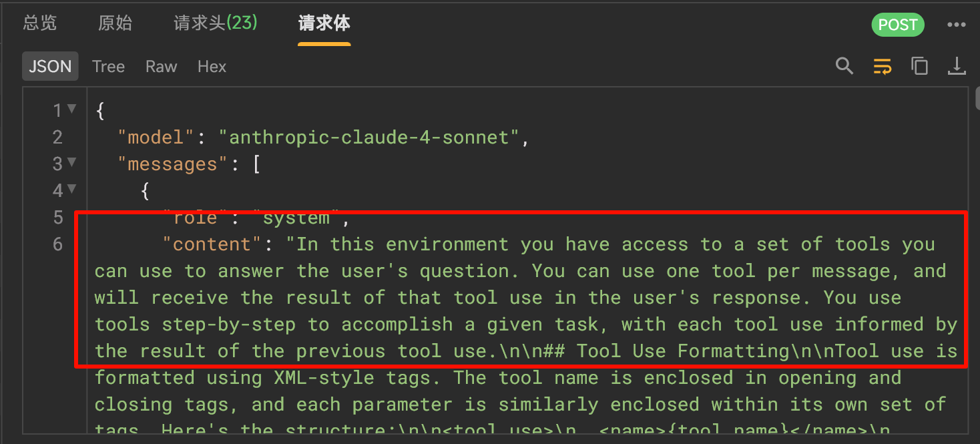
Task: Toggle the word wrap icon
Action: [x=882, y=66]
